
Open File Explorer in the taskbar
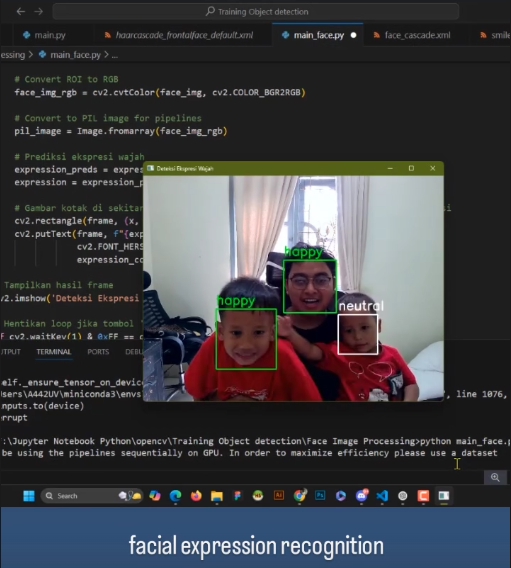point(217,496)
